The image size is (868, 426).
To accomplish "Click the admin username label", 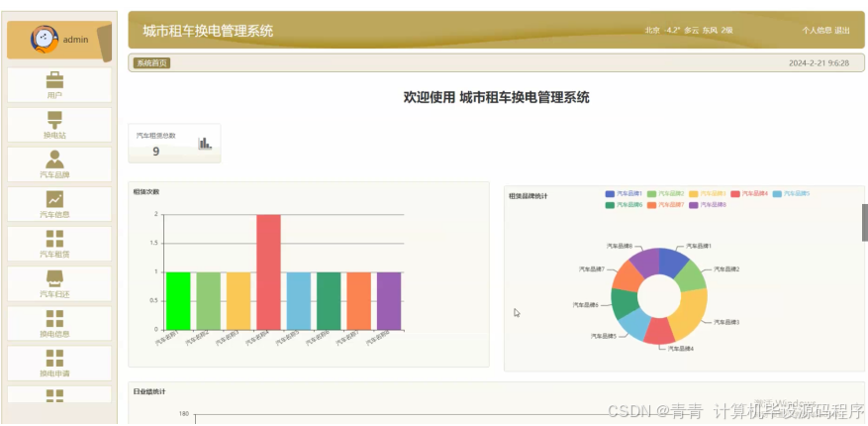I will click(x=75, y=40).
